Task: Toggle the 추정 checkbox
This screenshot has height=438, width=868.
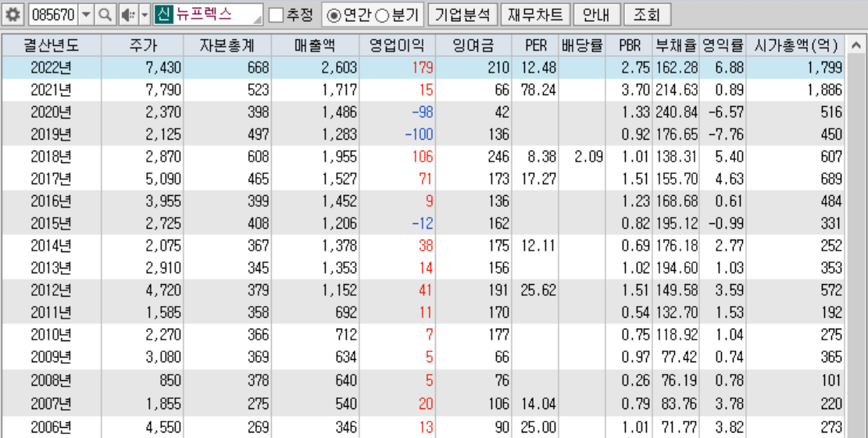Action: (277, 15)
